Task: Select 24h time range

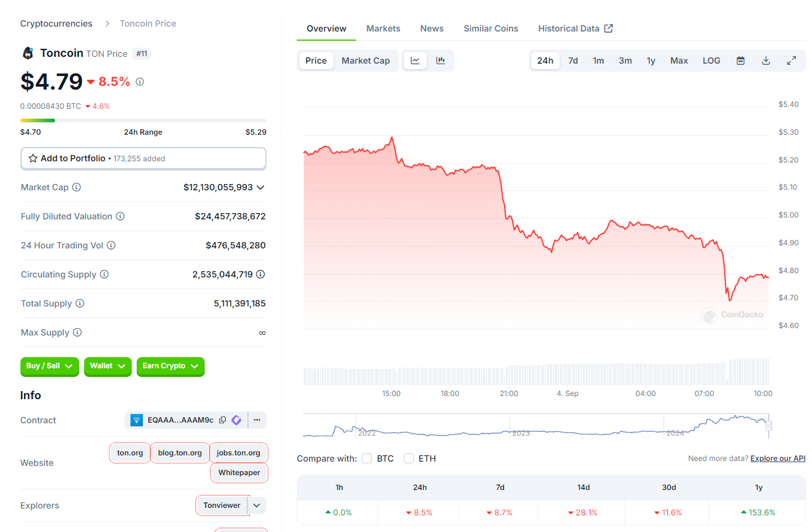Action: (x=545, y=61)
